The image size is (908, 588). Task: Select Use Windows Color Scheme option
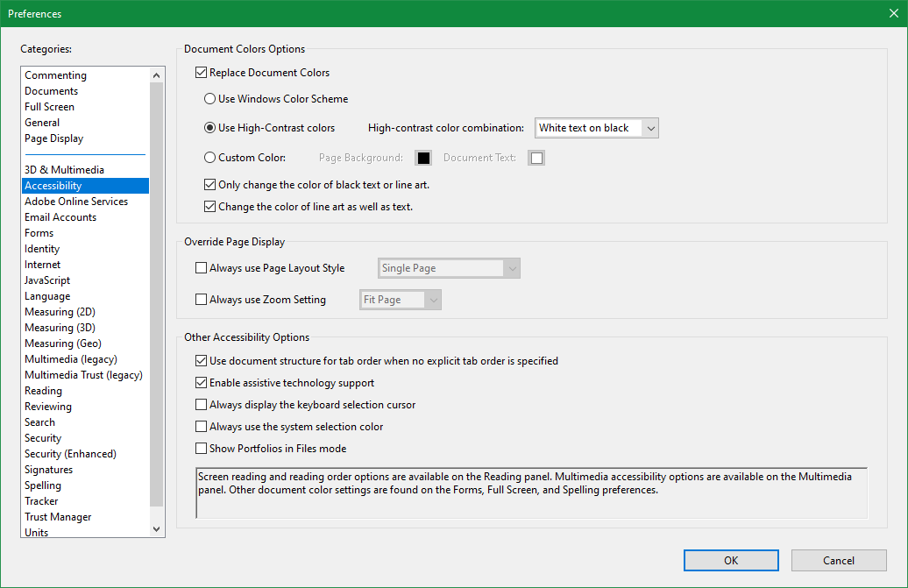[209, 99]
